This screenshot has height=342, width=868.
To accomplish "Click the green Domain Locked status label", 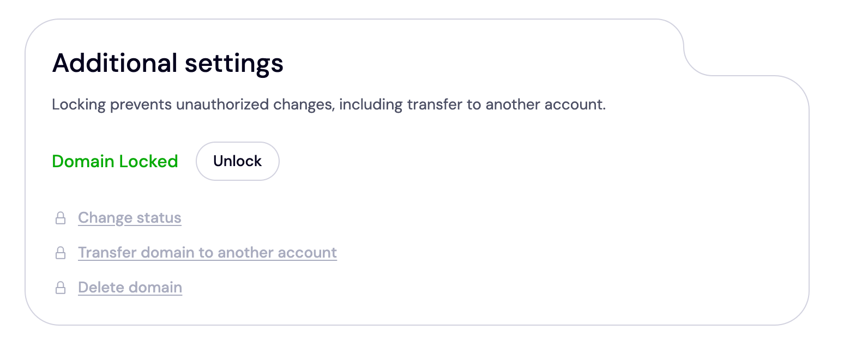I will (115, 161).
